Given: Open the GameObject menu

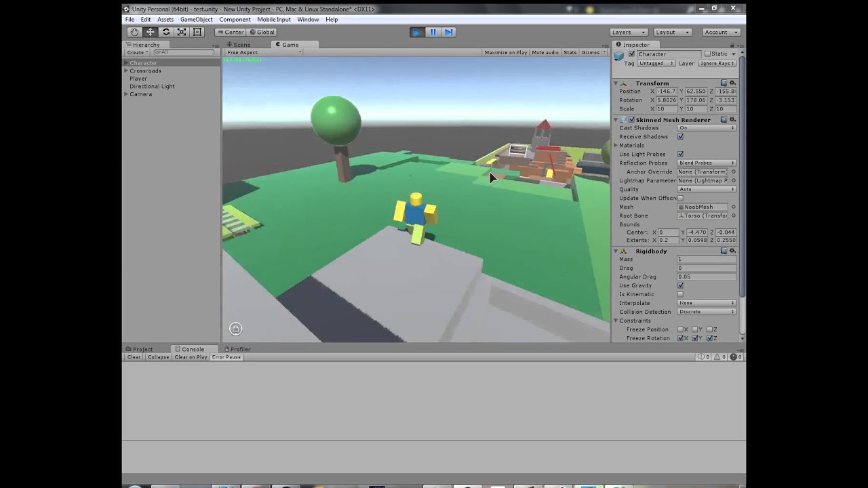Looking at the screenshot, I should 196,19.
